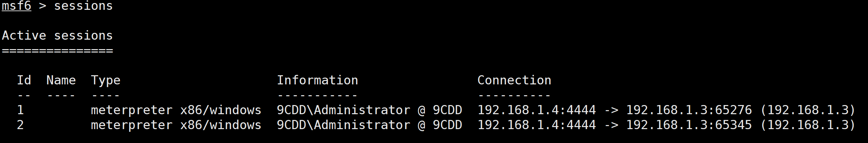Click the Id column header
868x143 pixels.
(24, 80)
